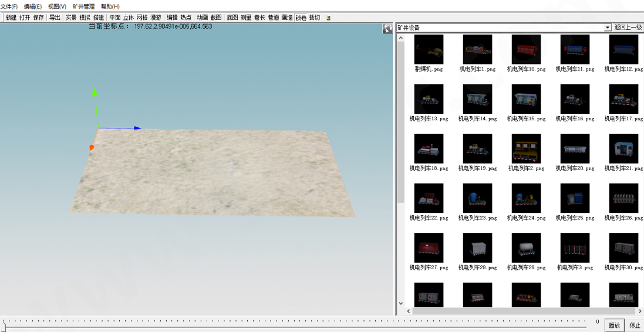
Task: Open the 矿井设备 category dropdown
Action: [x=608, y=28]
